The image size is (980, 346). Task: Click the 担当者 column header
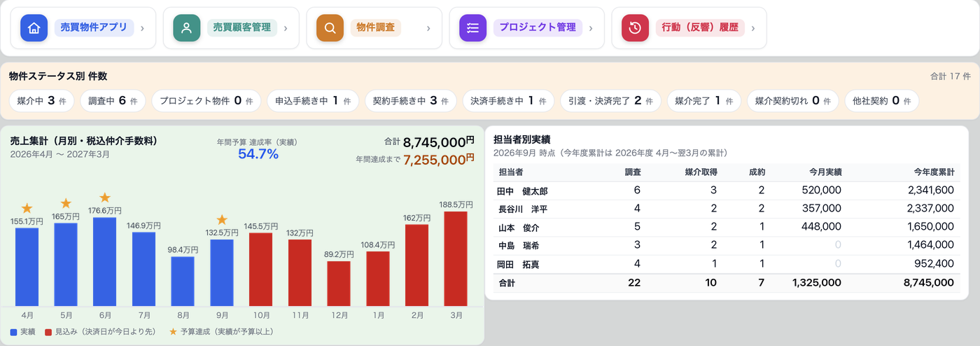tap(511, 172)
